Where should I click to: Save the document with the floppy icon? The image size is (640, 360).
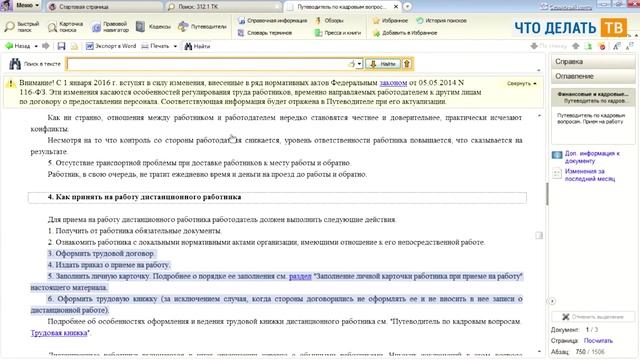61,46
